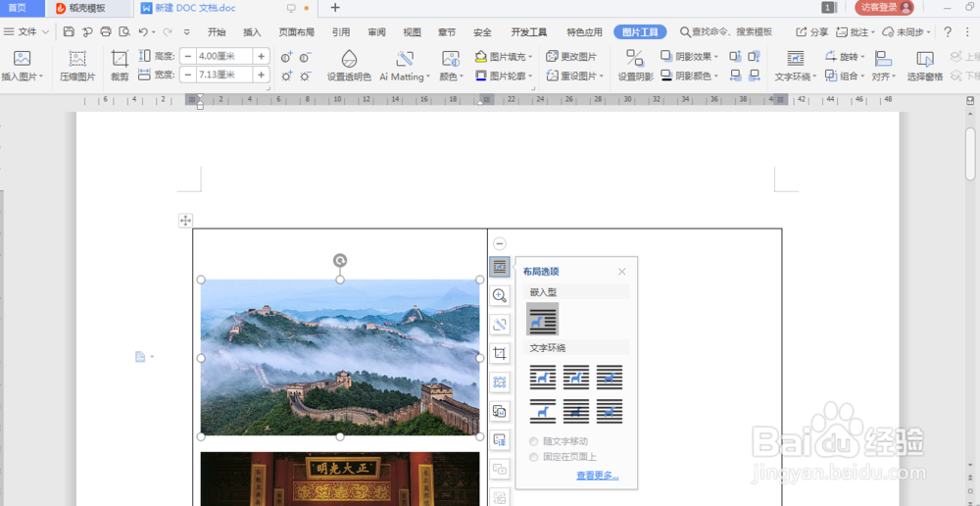
Task: Click the Ai matting floating icon beside picture
Action: coord(500,325)
